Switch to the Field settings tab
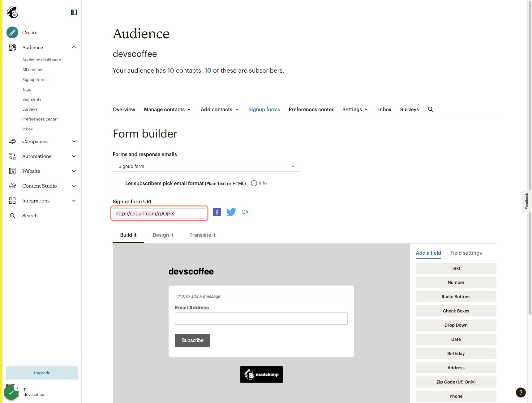Image resolution: width=532 pixels, height=403 pixels. (466, 253)
